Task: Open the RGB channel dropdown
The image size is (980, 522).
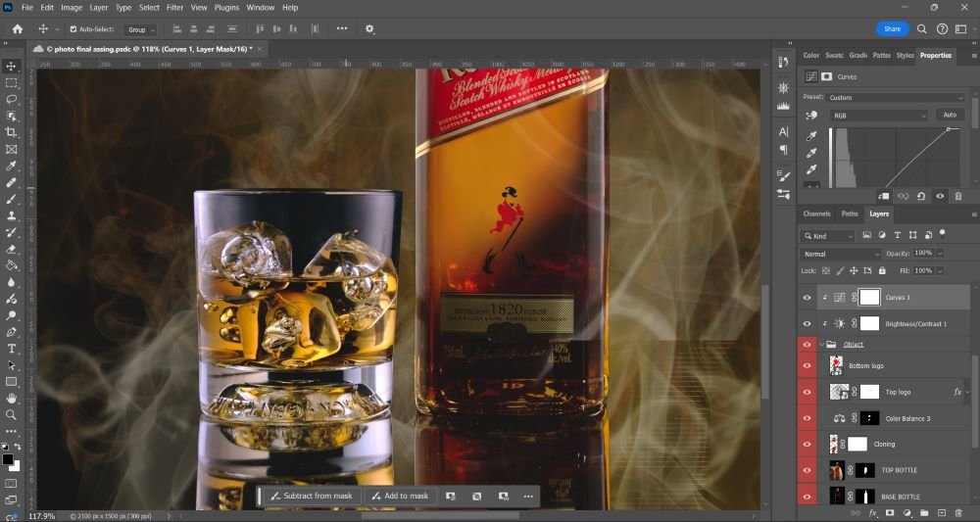Action: 878,116
